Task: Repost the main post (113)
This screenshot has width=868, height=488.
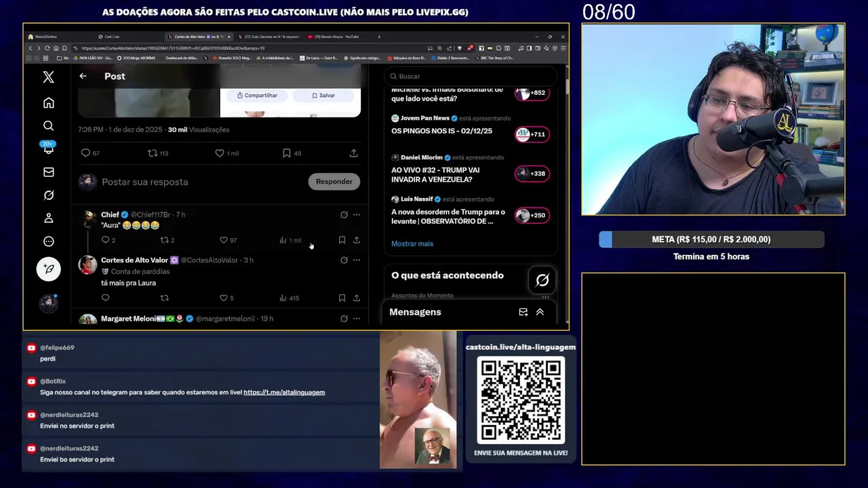Action: pos(158,153)
